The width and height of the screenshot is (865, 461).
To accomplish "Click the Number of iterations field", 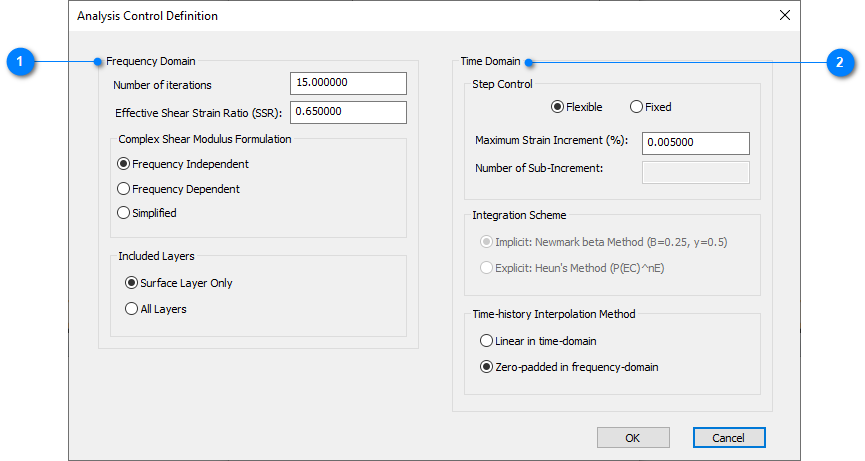I will click(348, 83).
